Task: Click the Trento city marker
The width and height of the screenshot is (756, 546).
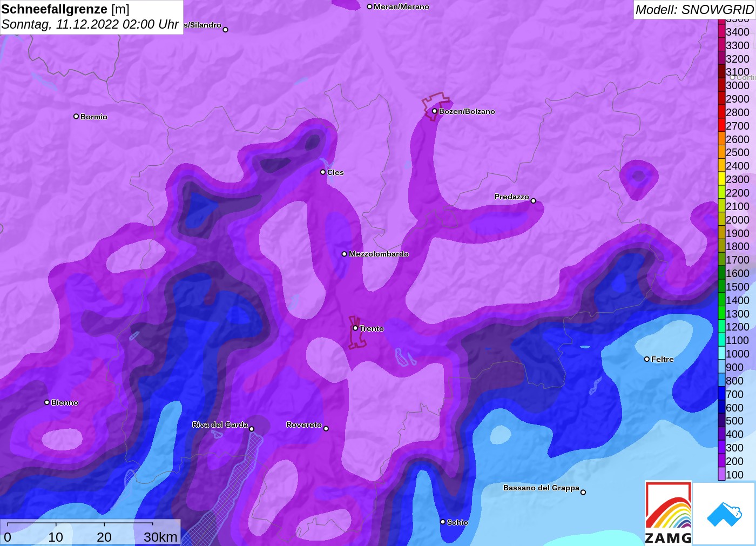Action: pyautogui.click(x=355, y=328)
